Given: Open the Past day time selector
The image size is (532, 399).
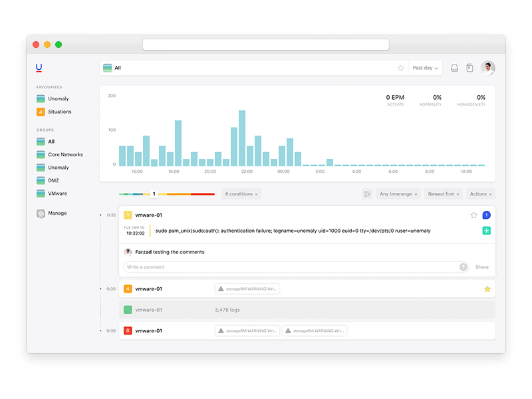Looking at the screenshot, I should (x=424, y=67).
